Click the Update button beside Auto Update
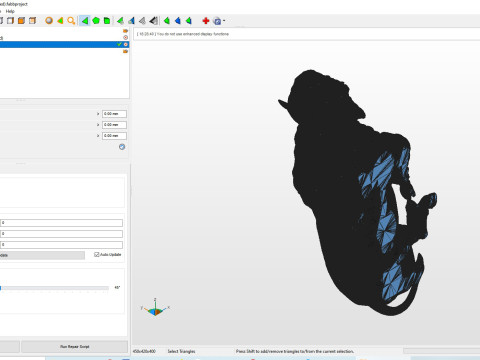This screenshot has height=360, width=480. (x=42, y=255)
